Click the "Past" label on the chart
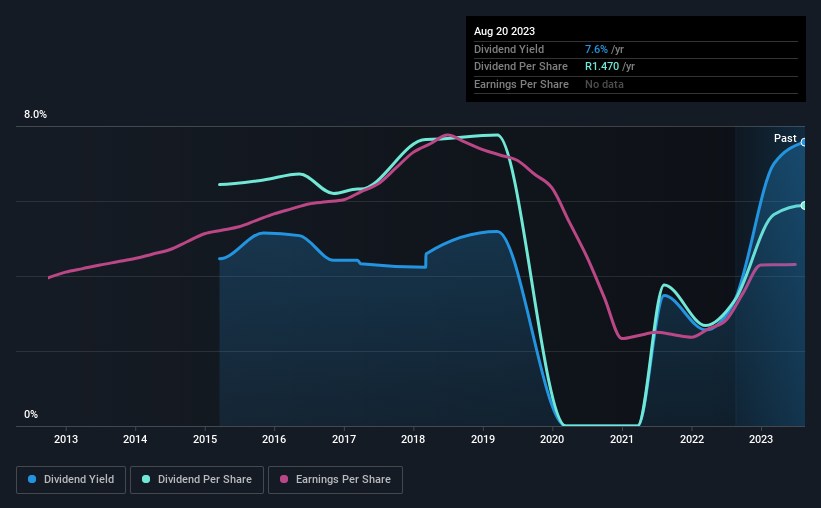The image size is (821, 508). [x=785, y=138]
